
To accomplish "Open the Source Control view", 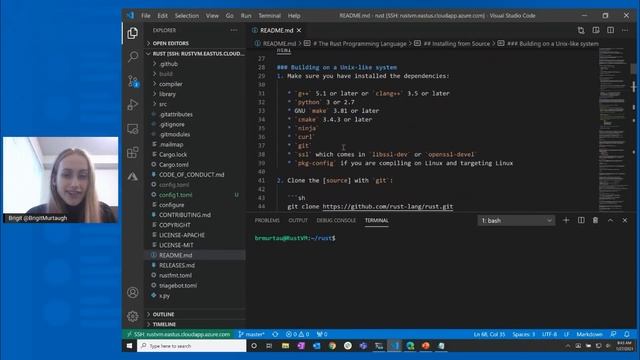I will [133, 81].
